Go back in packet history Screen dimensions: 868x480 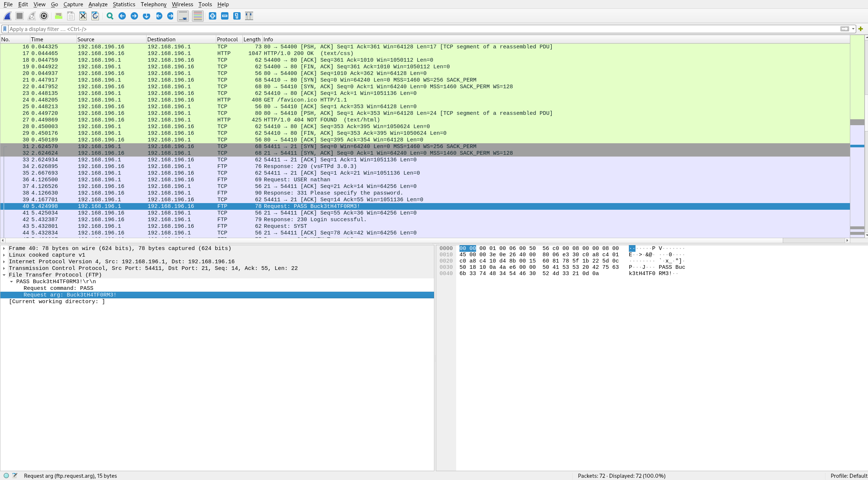122,16
